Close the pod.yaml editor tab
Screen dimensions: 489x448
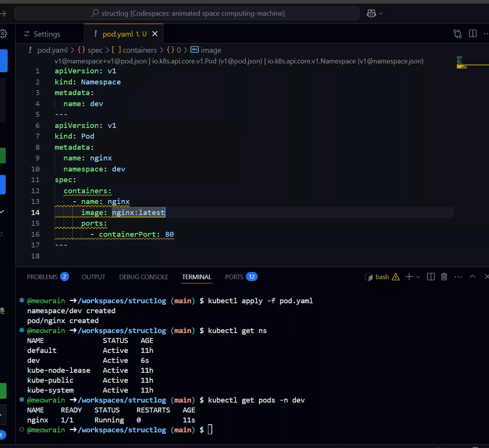(x=155, y=34)
